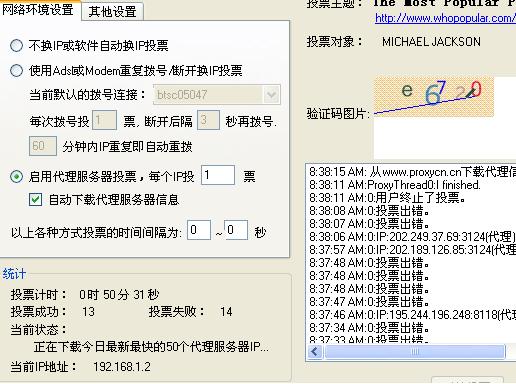This screenshot has height=384, width=516.
Task: Open the whopopular.com link
Action: click(x=445, y=18)
